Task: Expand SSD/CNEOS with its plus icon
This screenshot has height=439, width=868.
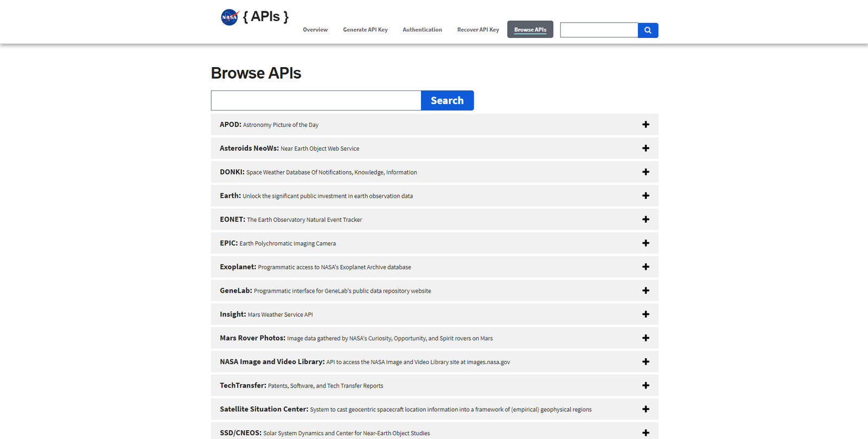Action: [646, 433]
